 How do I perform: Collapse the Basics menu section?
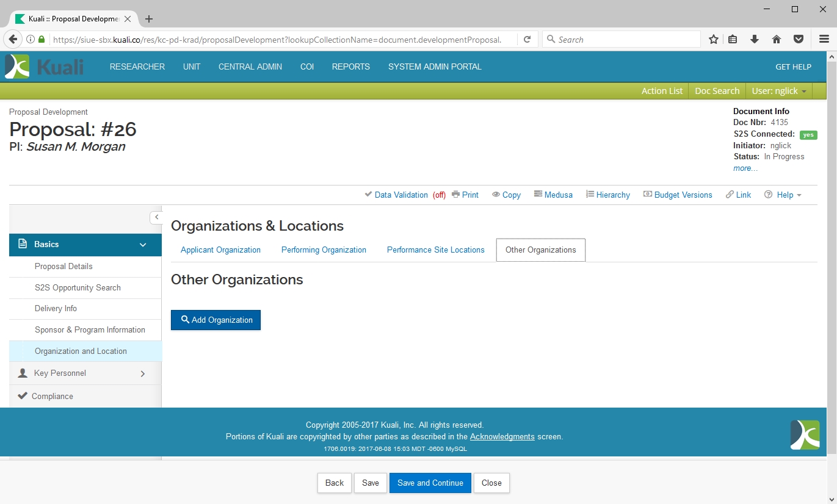click(142, 245)
